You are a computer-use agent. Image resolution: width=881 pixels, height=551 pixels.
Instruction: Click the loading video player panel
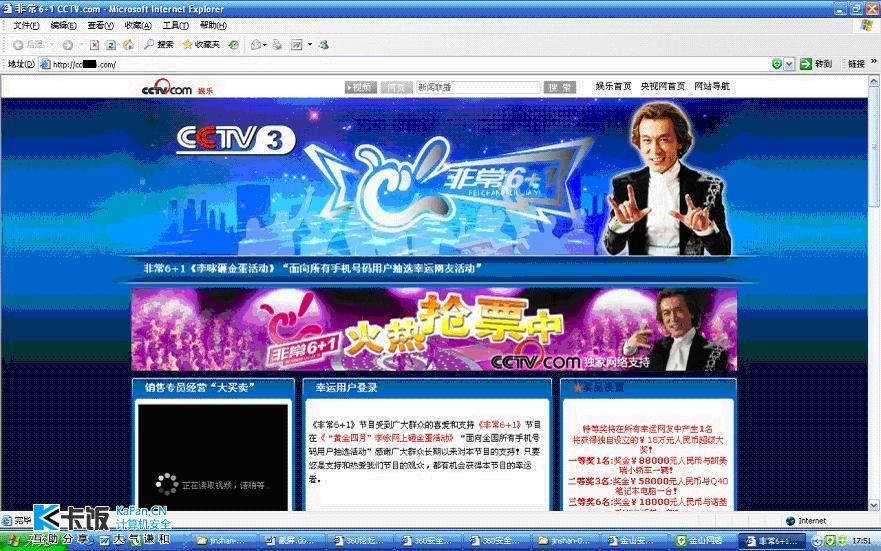(213, 458)
